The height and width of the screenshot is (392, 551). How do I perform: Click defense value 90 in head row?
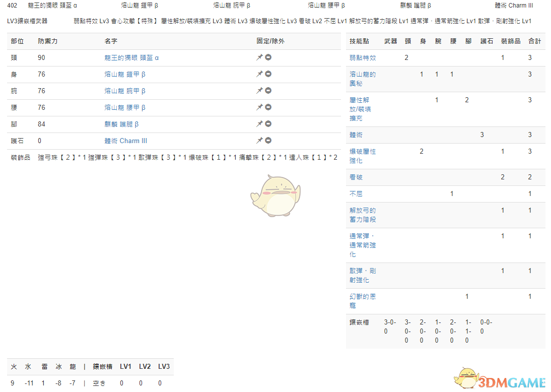41,57
